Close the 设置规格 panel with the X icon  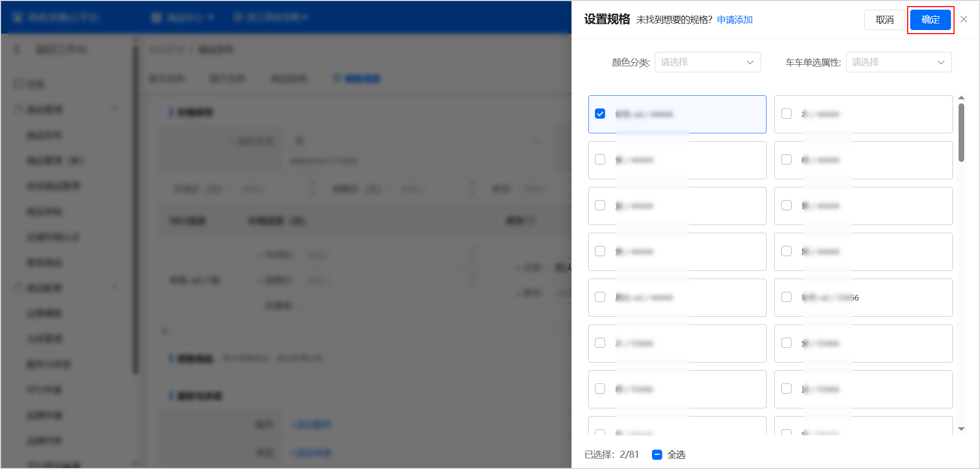point(964,19)
